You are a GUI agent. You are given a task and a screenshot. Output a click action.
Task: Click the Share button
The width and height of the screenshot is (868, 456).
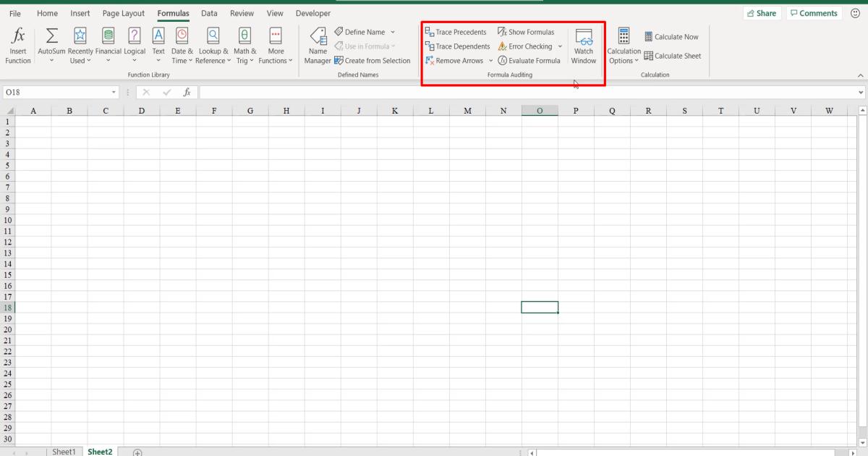(x=762, y=12)
